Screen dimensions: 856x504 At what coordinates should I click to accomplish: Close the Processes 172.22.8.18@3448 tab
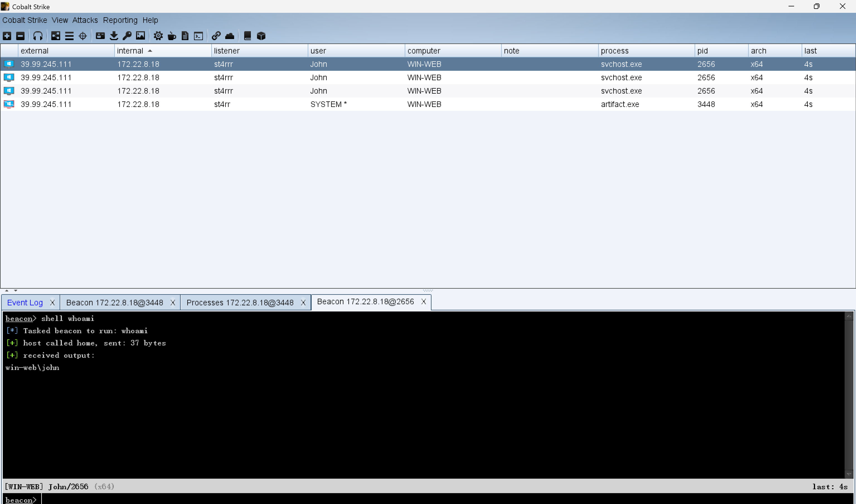coord(303,303)
